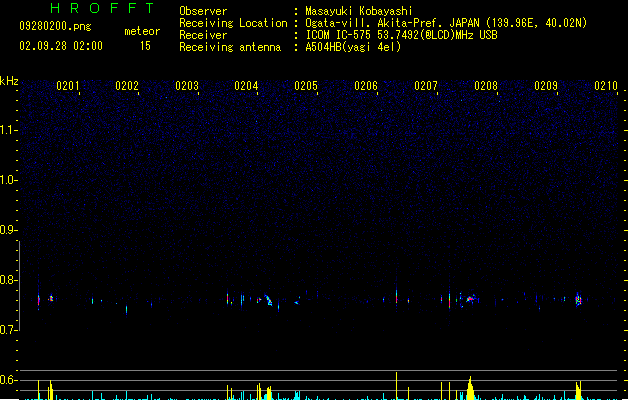629x400 pixels.
Task: Click the Observer label
Action: pyautogui.click(x=203, y=11)
